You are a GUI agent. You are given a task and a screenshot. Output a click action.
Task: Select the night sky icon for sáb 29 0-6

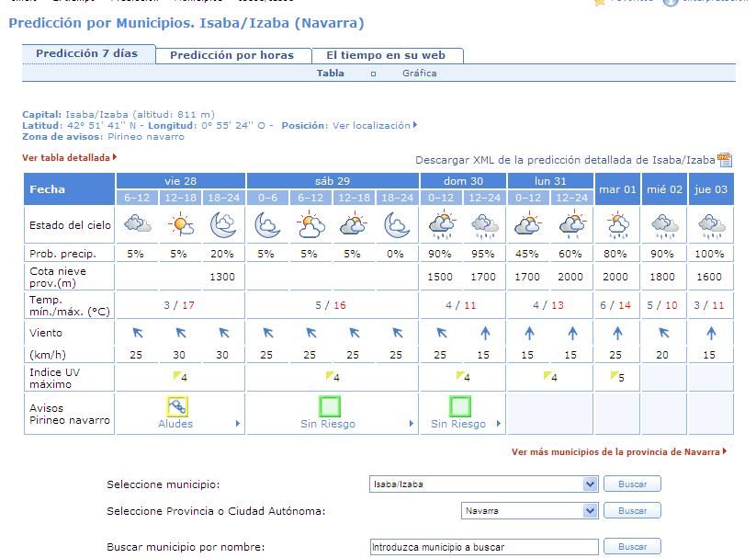point(267,225)
